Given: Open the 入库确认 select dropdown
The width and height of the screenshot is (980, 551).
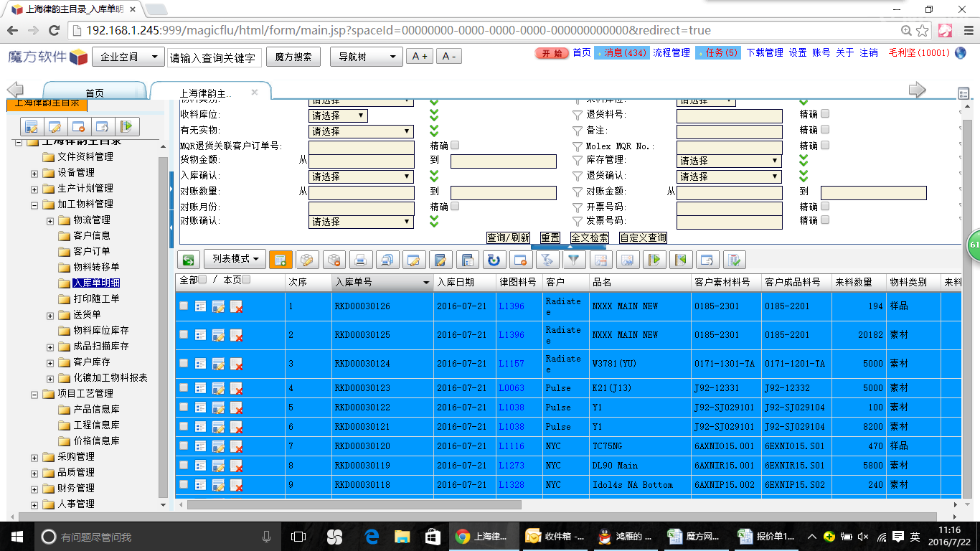Looking at the screenshot, I should pyautogui.click(x=362, y=176).
